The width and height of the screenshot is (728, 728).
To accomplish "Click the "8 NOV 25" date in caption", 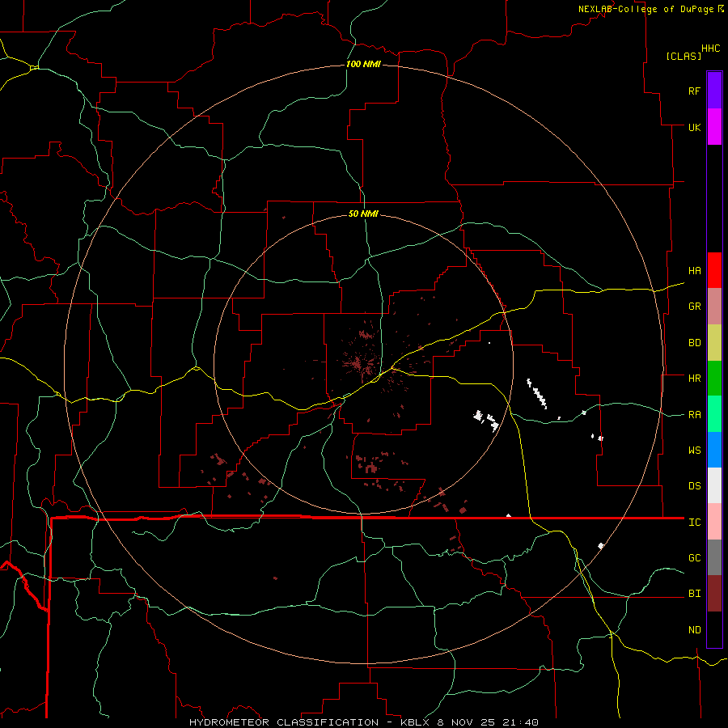I will (467, 722).
